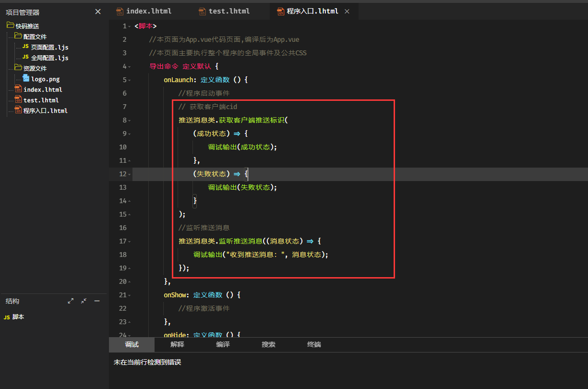Select the 资源文件 folder label
588x389 pixels.
coord(35,68)
